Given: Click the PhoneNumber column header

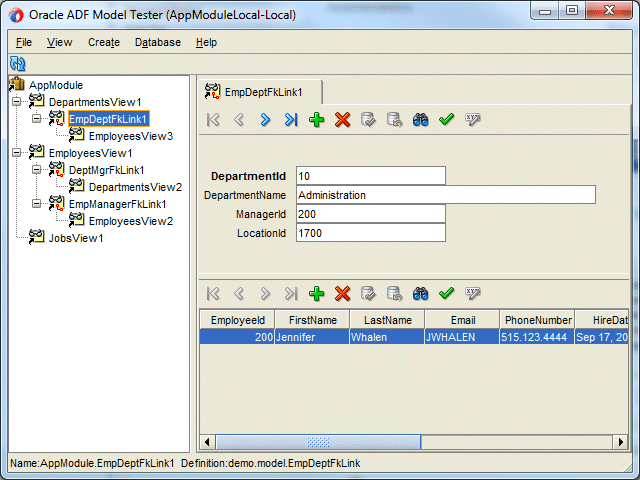Looking at the screenshot, I should pos(538,320).
